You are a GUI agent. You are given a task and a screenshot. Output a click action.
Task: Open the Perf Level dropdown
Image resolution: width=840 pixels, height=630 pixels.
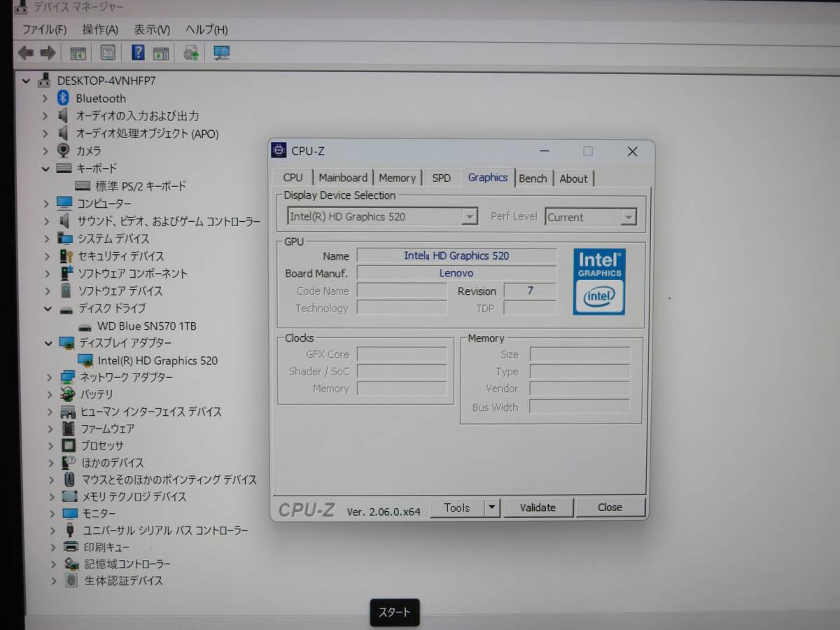[x=628, y=217]
